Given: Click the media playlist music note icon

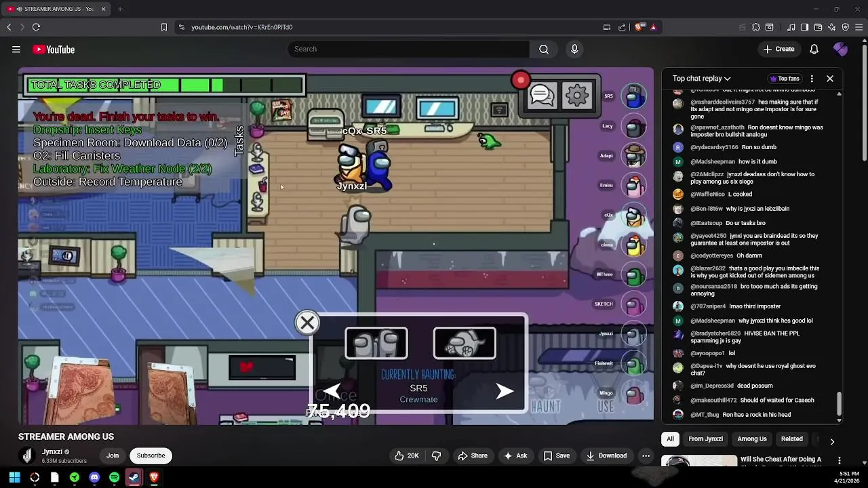Looking at the screenshot, I should click(x=791, y=27).
